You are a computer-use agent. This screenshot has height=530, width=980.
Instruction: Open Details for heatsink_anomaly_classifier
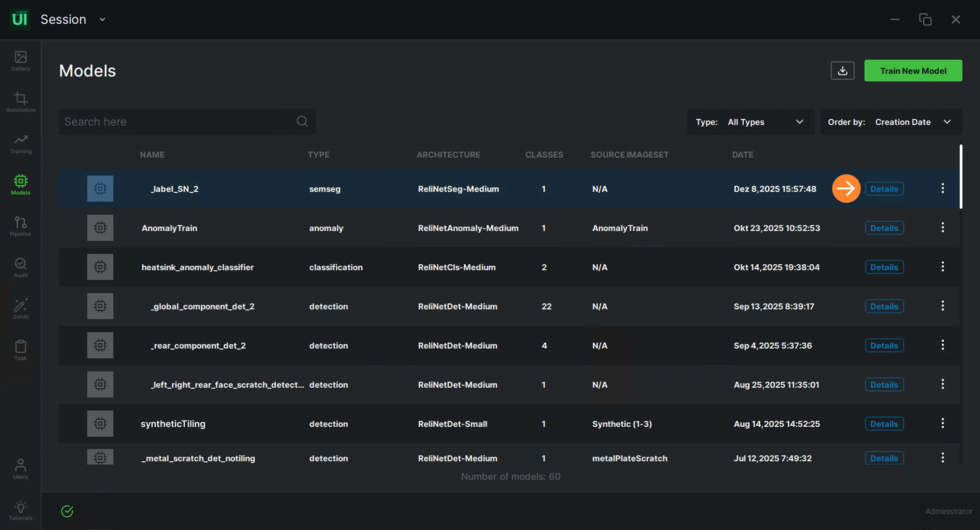coord(884,267)
